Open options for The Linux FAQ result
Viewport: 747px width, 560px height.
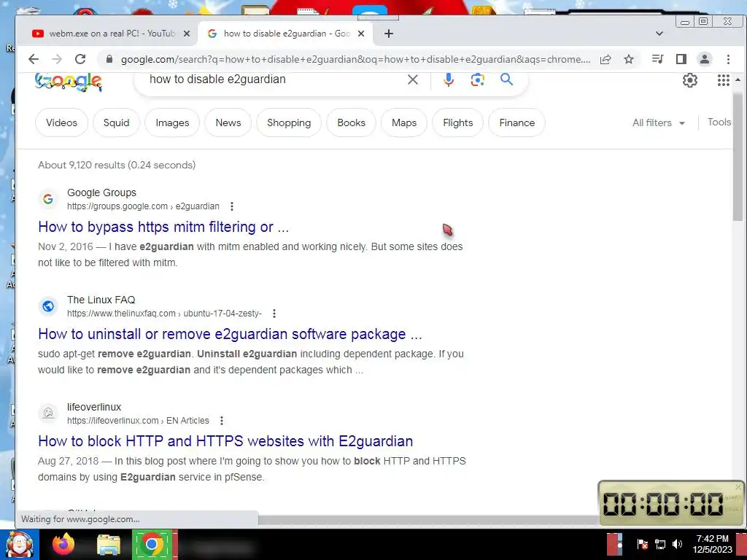[274, 314]
